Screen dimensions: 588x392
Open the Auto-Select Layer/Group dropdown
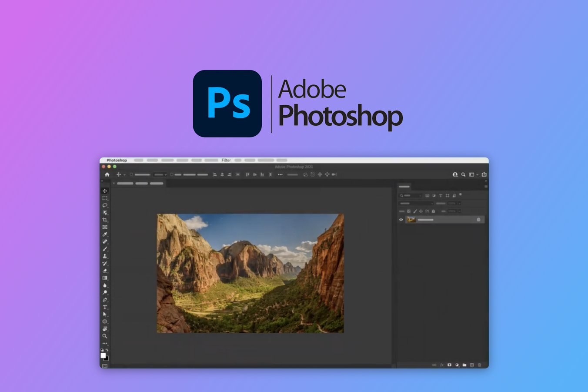[160, 174]
